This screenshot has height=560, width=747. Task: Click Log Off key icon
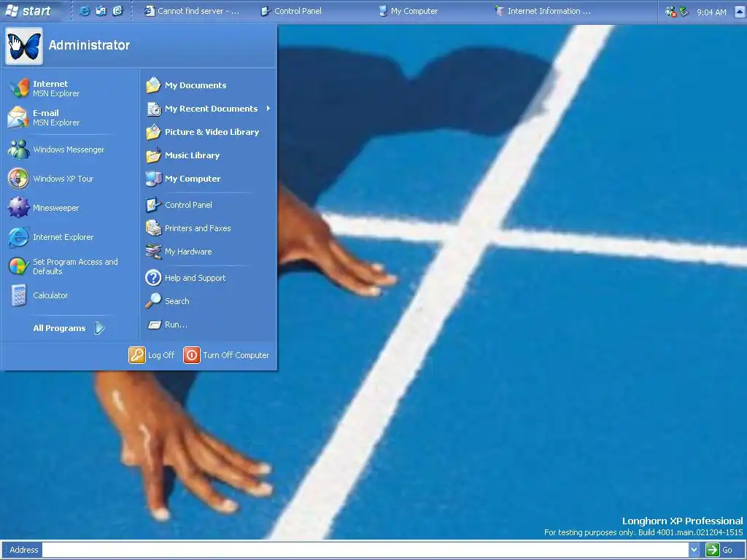[x=136, y=355]
